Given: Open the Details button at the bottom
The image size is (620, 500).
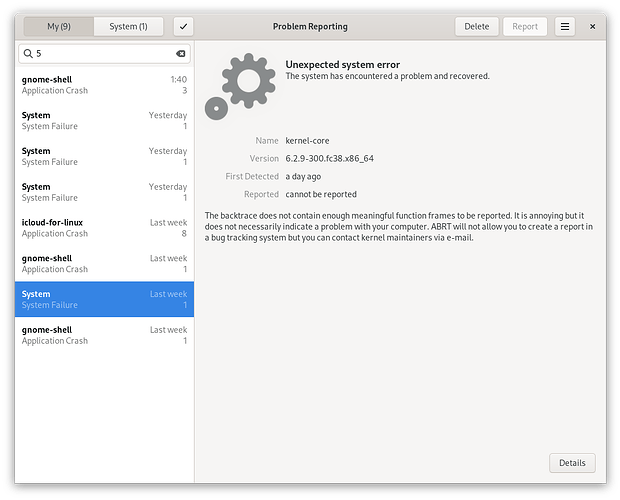Looking at the screenshot, I should pyautogui.click(x=572, y=463).
